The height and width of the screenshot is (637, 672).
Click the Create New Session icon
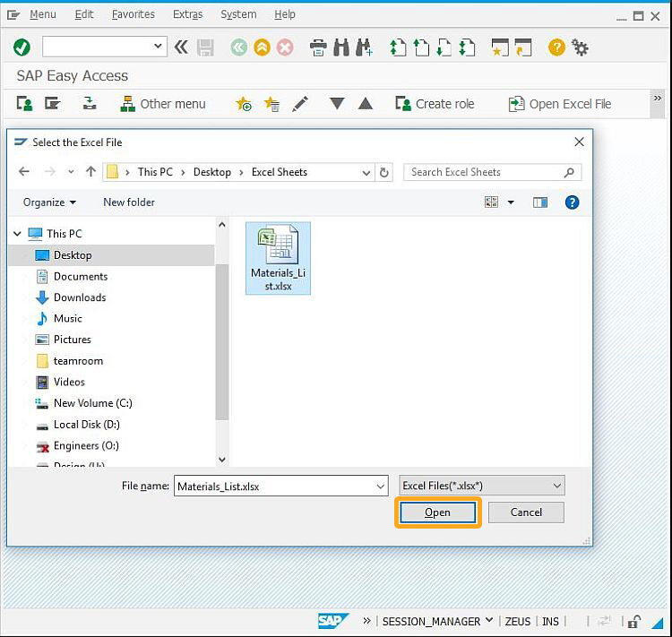tap(500, 47)
